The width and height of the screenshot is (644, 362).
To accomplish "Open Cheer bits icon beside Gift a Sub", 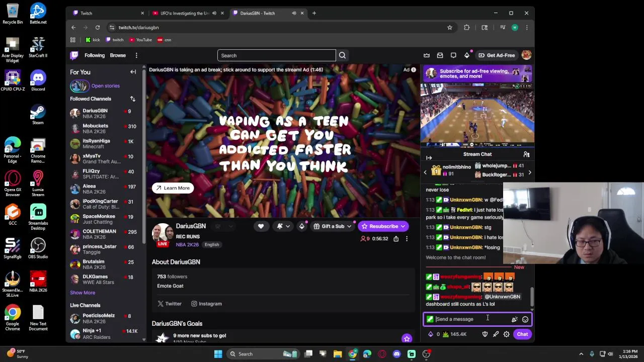I will point(301,226).
